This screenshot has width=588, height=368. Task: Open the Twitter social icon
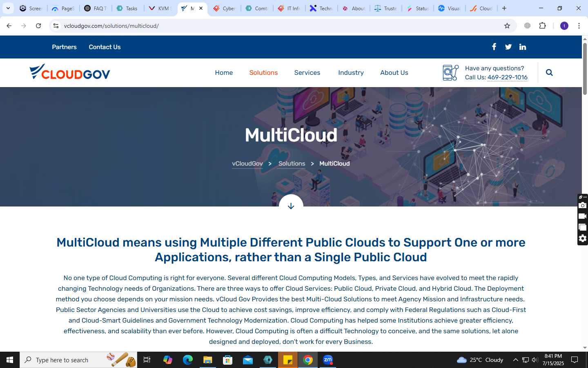tap(508, 47)
